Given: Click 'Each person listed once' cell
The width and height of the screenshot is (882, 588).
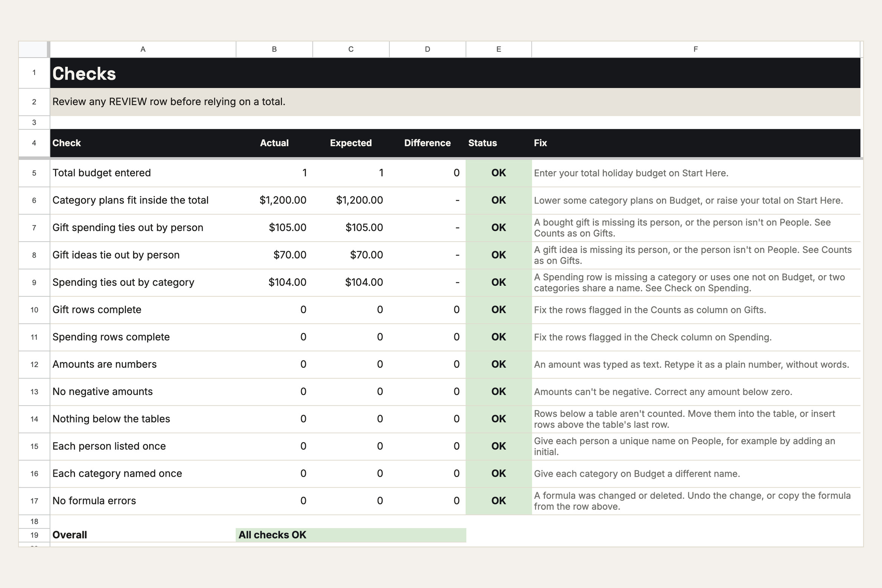Looking at the screenshot, I should click(x=143, y=446).
